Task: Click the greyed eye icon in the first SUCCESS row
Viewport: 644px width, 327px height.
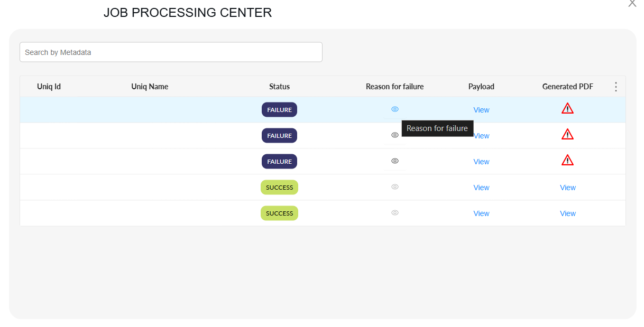Action: (394, 187)
